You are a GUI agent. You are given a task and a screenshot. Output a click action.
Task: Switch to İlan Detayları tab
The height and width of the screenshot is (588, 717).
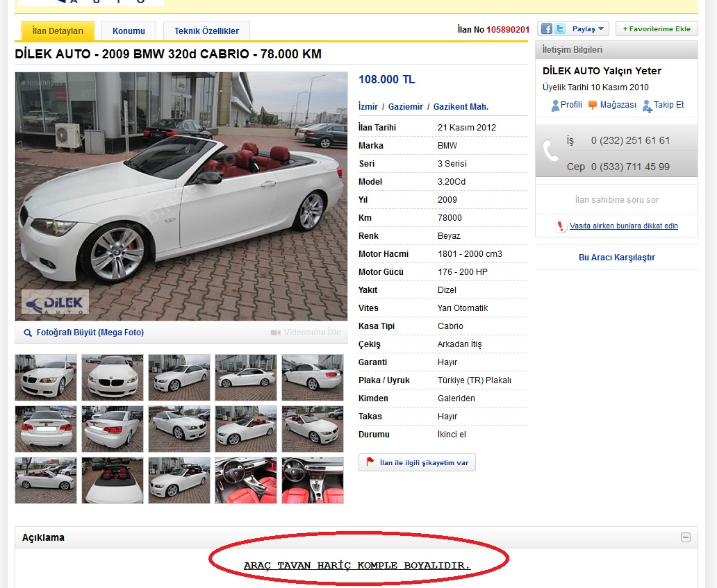[58, 31]
